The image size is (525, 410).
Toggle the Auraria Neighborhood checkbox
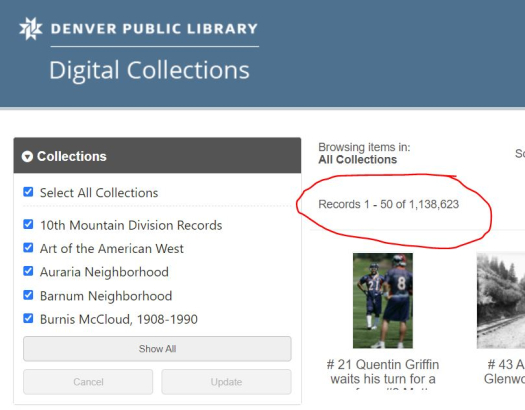coord(28,271)
